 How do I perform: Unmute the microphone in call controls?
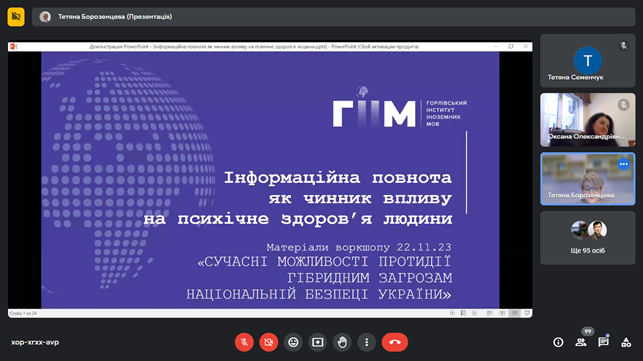244,342
